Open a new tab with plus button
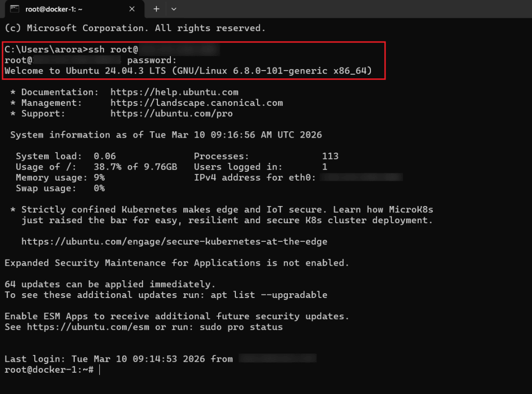The image size is (532, 394). (156, 9)
